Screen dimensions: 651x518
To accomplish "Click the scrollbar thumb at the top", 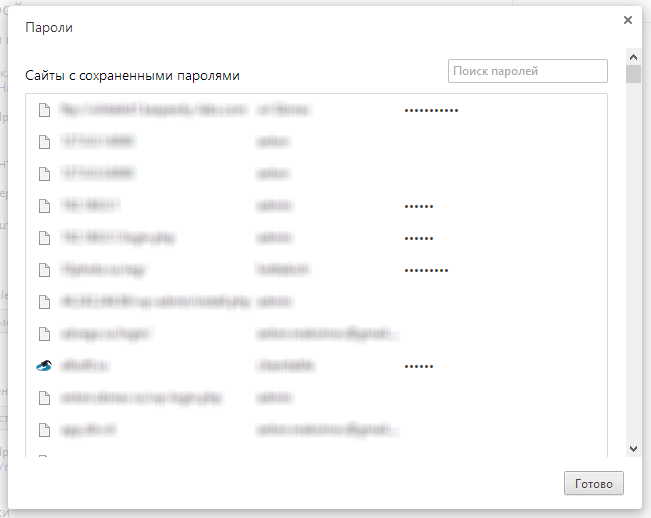I will [x=633, y=74].
